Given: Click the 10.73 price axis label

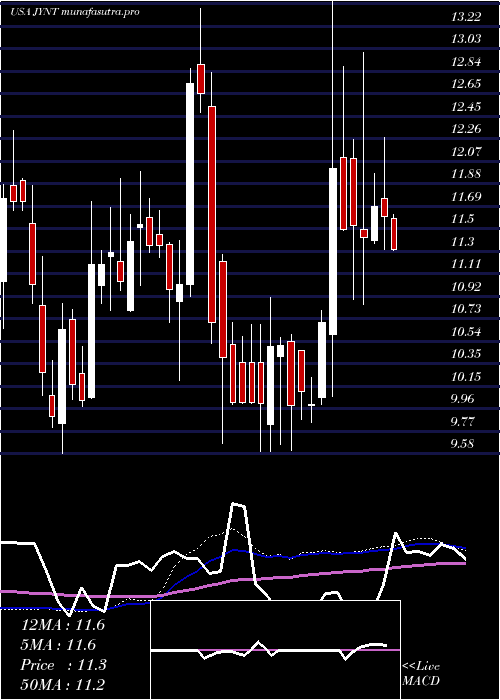Looking at the screenshot, I should pyautogui.click(x=466, y=309).
